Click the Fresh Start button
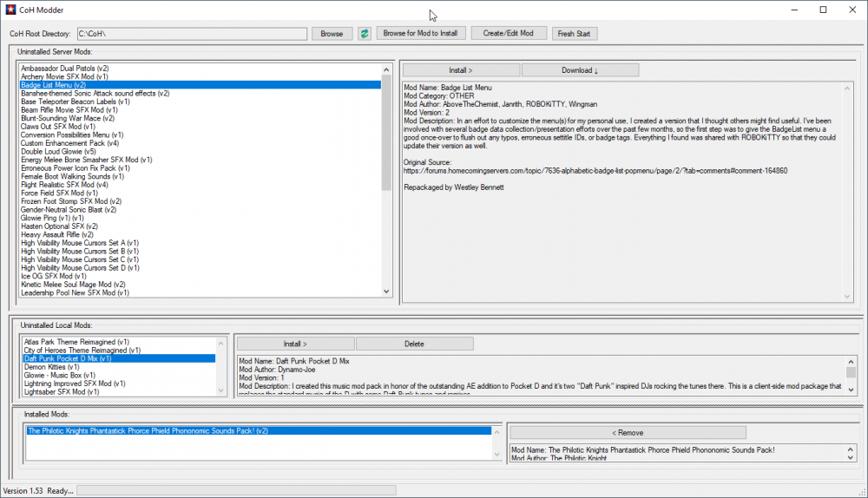This screenshot has height=498, width=868. [575, 34]
